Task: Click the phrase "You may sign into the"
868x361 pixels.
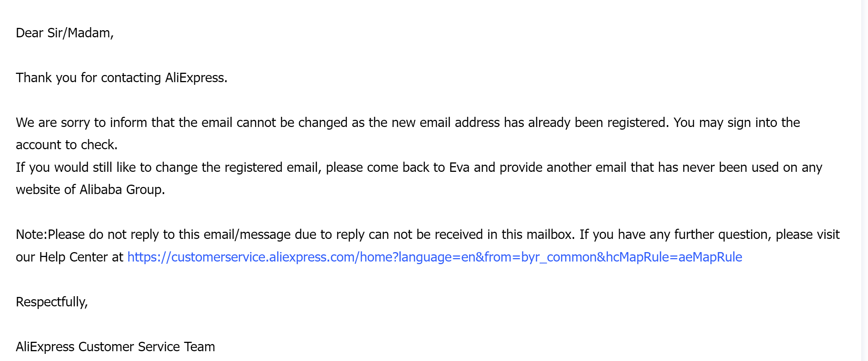Action: [x=736, y=123]
